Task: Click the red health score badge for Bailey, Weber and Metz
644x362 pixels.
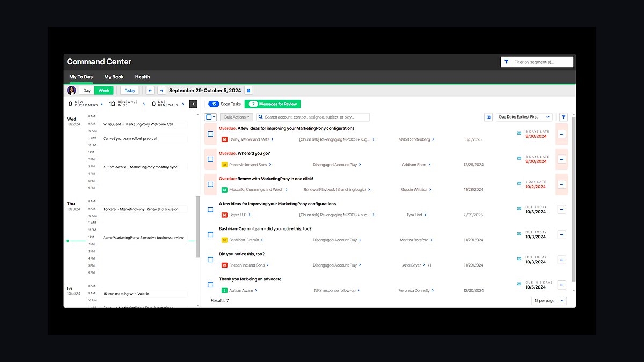Action: pyautogui.click(x=224, y=139)
